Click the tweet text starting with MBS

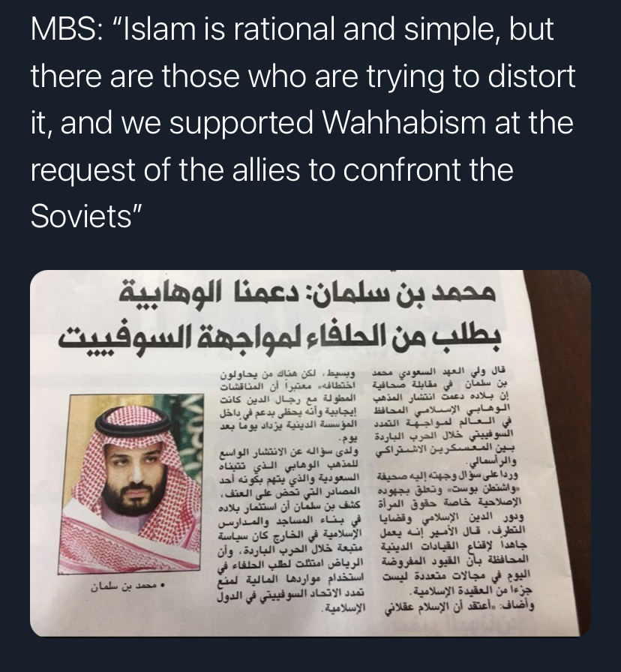tap(302, 122)
